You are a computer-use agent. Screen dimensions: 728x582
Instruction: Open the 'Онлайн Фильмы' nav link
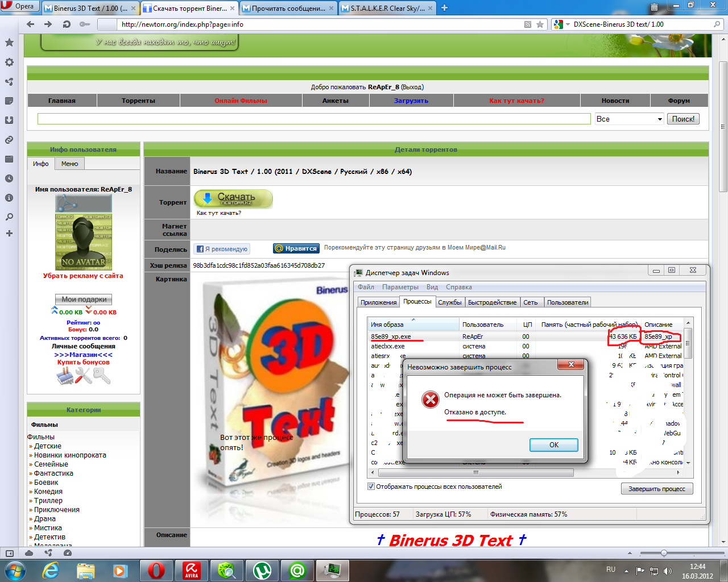pos(241,101)
